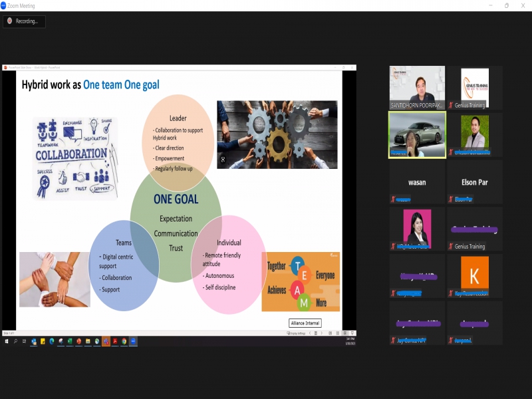
Task: Open Task View from the taskbar
Action: click(24, 341)
